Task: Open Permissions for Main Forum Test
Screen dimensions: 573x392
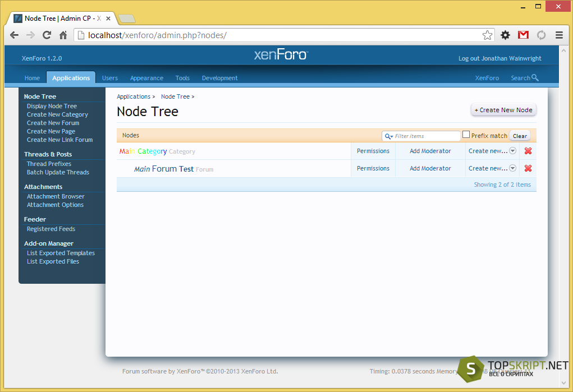Action: pos(373,168)
